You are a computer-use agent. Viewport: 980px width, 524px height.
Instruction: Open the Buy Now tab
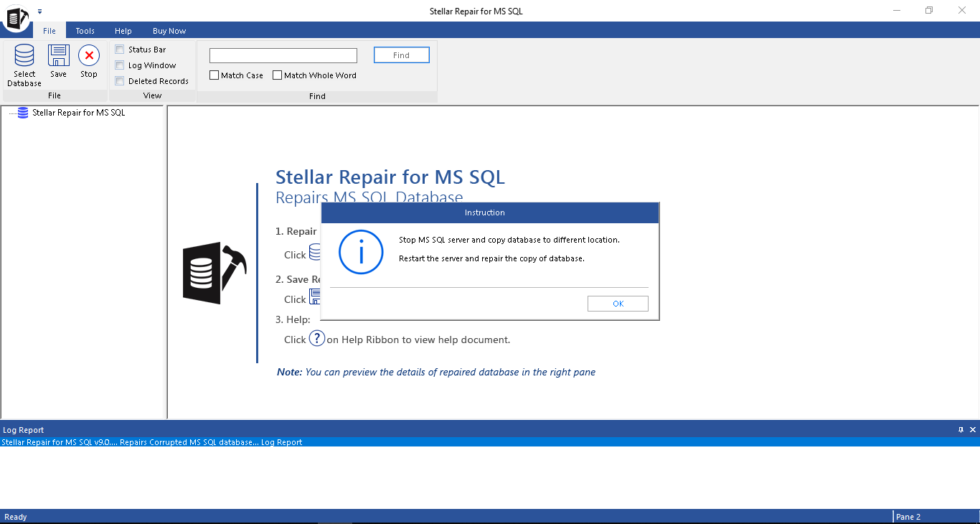coord(169,31)
